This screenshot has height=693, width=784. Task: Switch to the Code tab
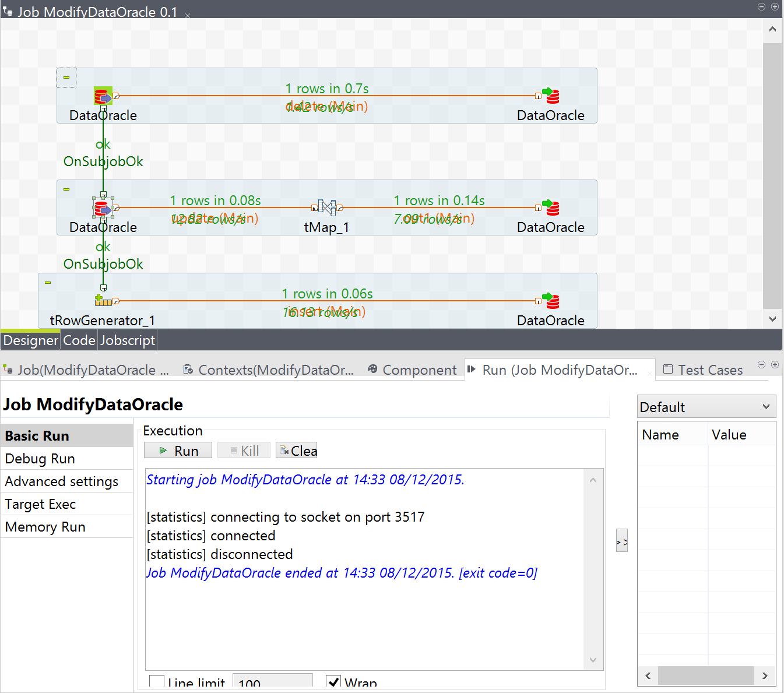coord(78,340)
